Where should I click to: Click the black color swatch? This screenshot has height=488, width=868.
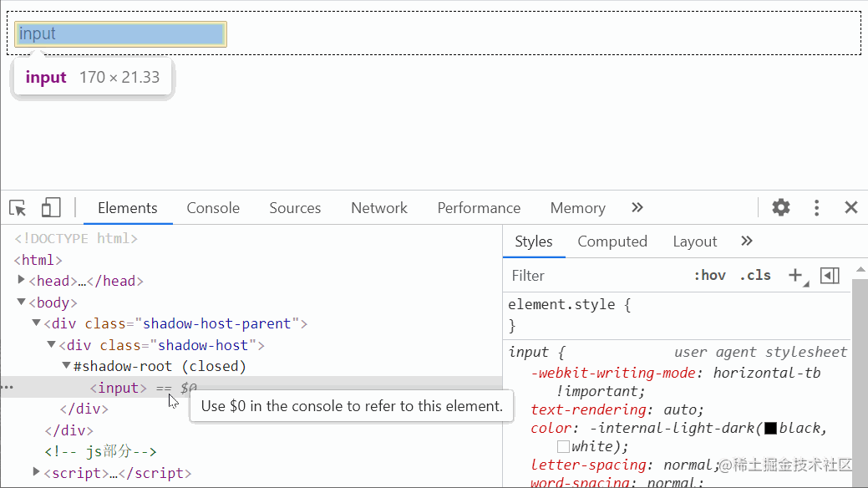pyautogui.click(x=771, y=429)
